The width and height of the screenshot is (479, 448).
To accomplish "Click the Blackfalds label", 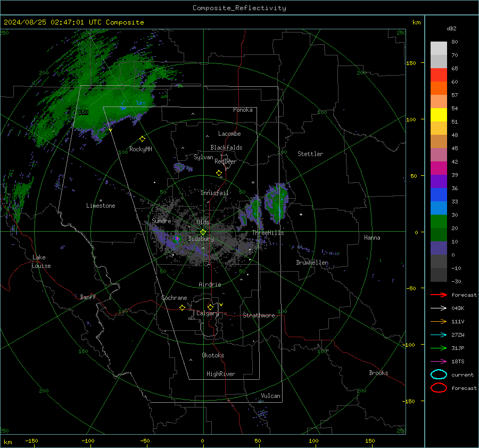I will 226,148.
